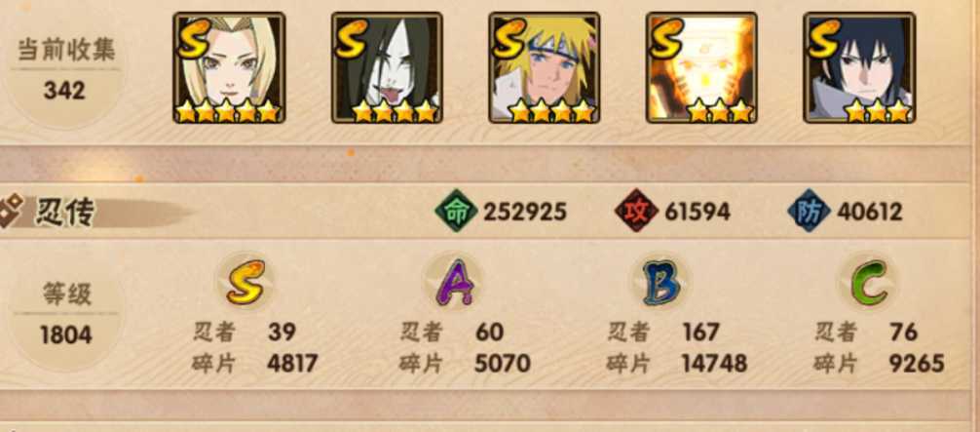Viewport: 980px width, 432px height.
Task: Click the health value 252925
Action: 525,212
